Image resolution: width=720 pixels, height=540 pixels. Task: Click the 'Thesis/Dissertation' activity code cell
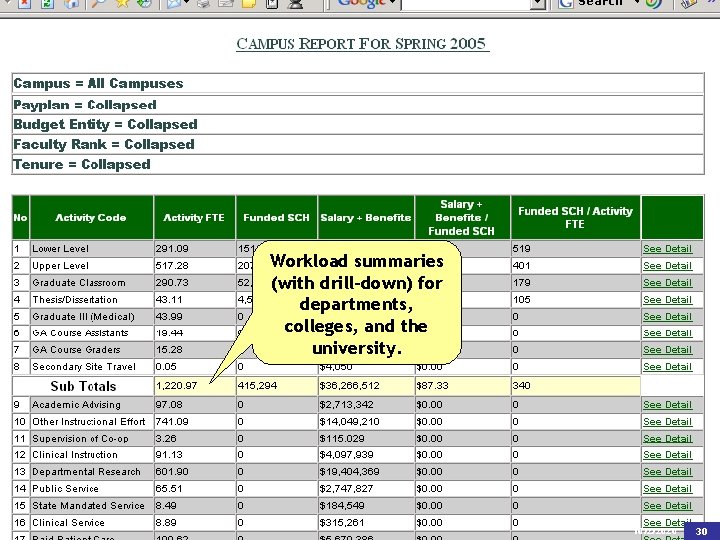pos(91,300)
